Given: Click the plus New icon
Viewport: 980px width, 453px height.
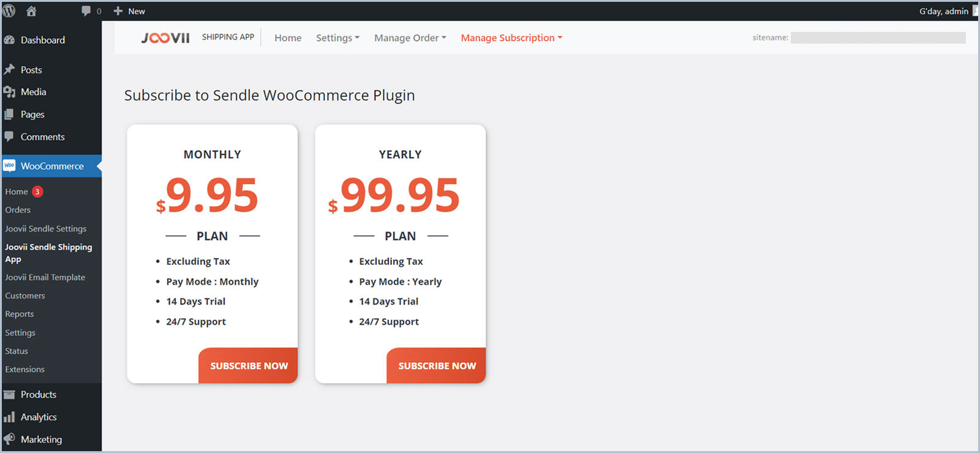Looking at the screenshot, I should (x=118, y=11).
